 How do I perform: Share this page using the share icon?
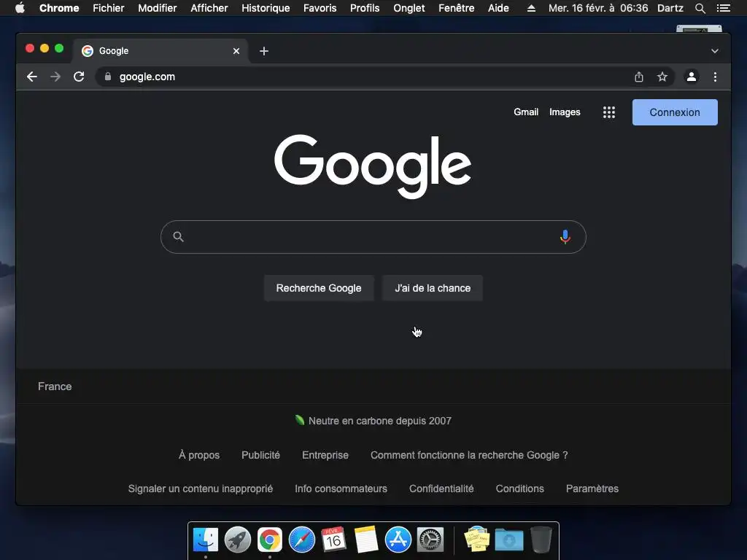(x=639, y=77)
